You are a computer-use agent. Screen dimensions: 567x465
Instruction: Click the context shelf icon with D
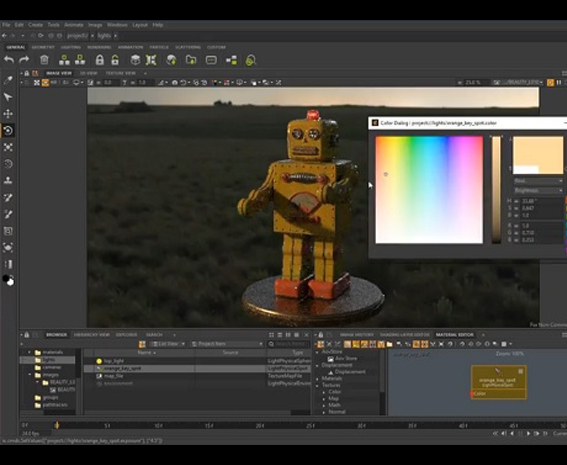click(80, 60)
